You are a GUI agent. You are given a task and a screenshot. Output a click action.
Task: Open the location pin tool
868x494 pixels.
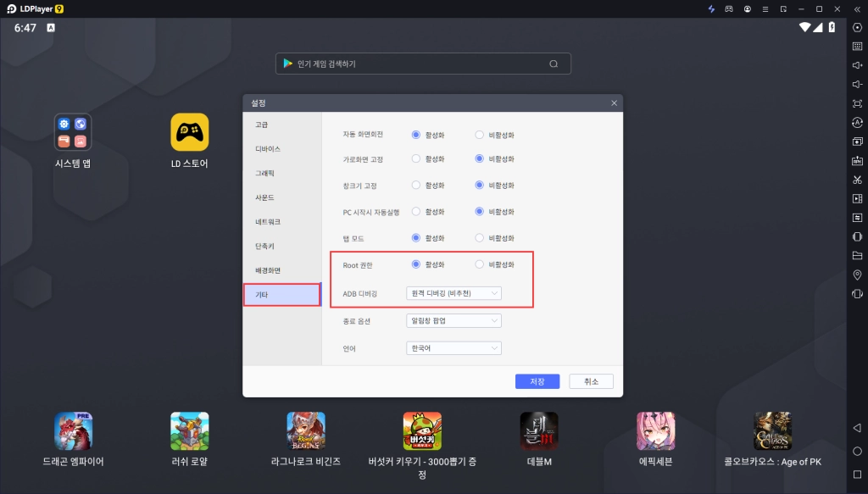tap(857, 275)
